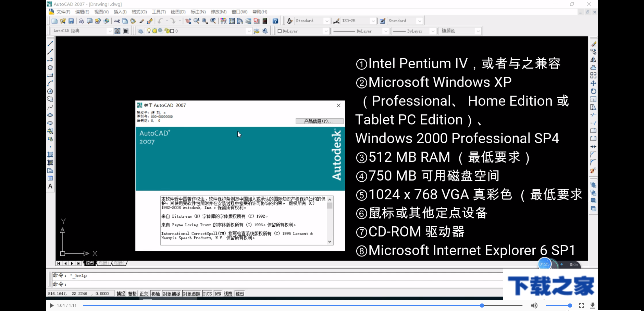
Task: Switch to the 布局1 tab
Action: [x=104, y=263]
